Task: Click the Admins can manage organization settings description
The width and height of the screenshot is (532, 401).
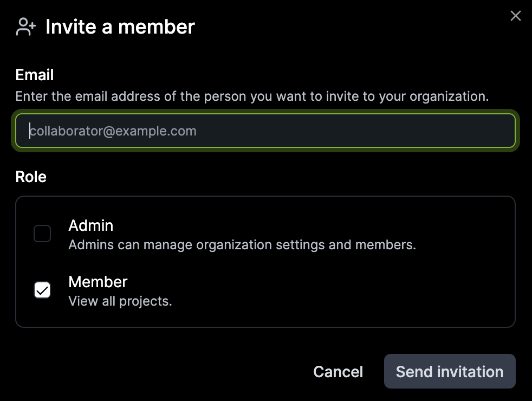Action: pos(242,245)
